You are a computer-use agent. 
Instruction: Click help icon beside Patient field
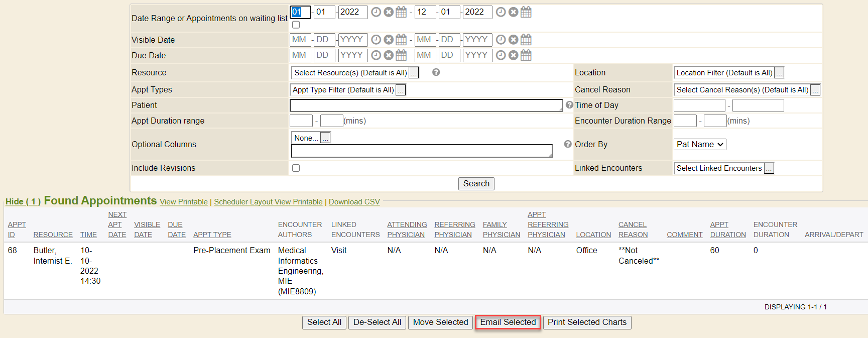pyautogui.click(x=569, y=105)
